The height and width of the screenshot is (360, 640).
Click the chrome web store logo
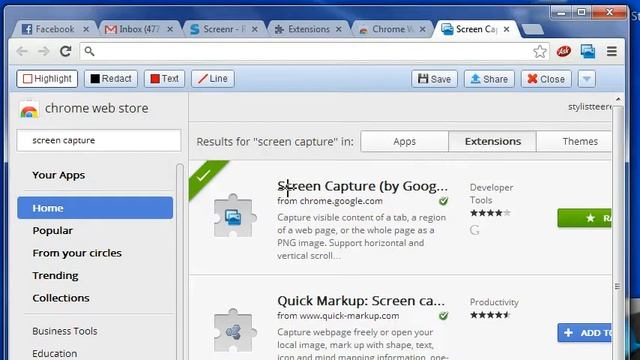pos(29,110)
